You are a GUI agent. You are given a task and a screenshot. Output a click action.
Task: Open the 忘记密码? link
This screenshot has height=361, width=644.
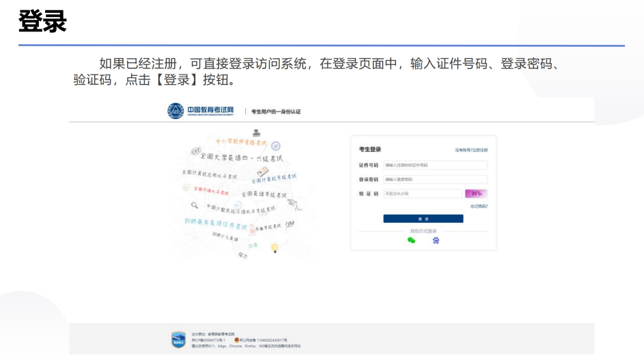479,206
